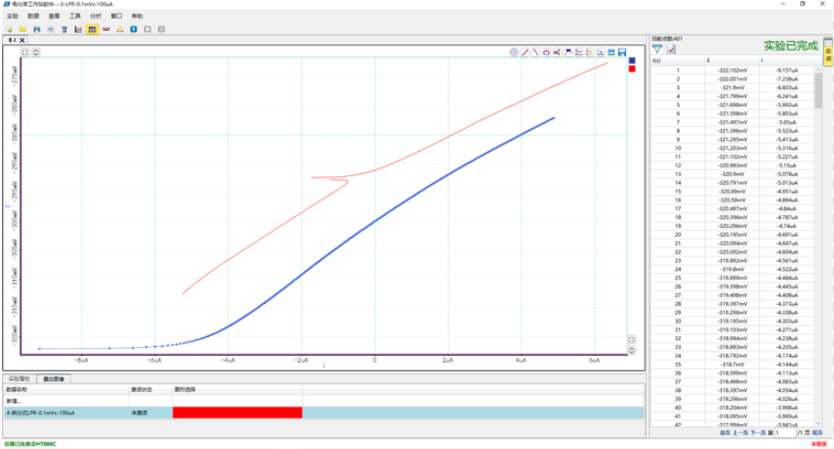The height and width of the screenshot is (449, 834).
Task: Open the 分析 menu
Action: point(96,16)
